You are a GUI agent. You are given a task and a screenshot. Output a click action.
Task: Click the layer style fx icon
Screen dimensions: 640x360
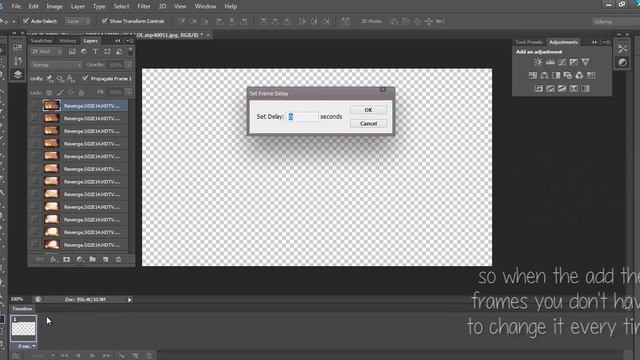pyautogui.click(x=53, y=260)
